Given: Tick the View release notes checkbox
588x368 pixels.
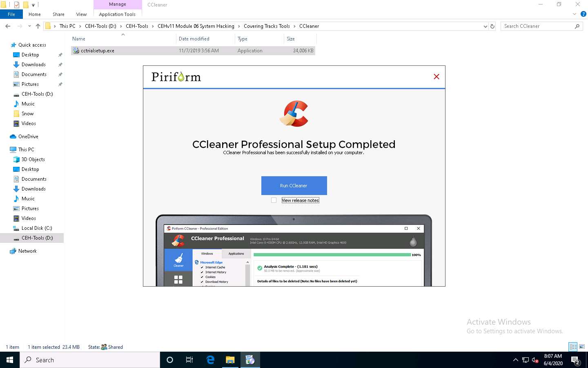Looking at the screenshot, I should coord(274,200).
